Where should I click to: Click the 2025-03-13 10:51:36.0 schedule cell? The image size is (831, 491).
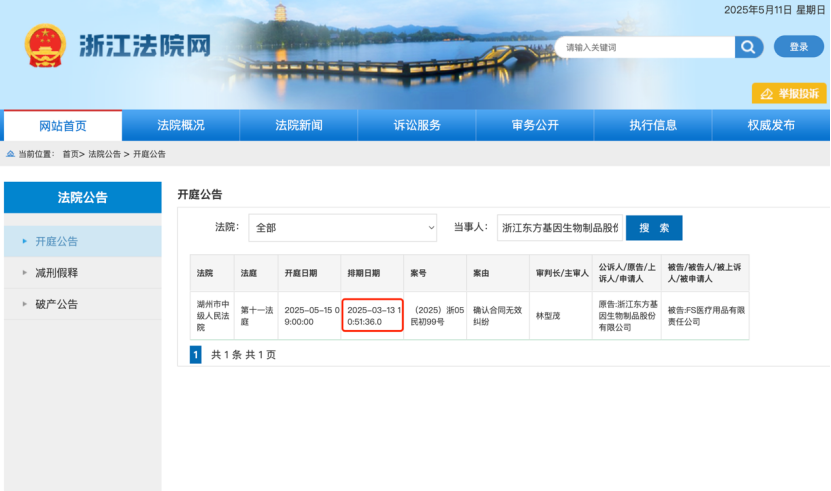pyautogui.click(x=373, y=315)
